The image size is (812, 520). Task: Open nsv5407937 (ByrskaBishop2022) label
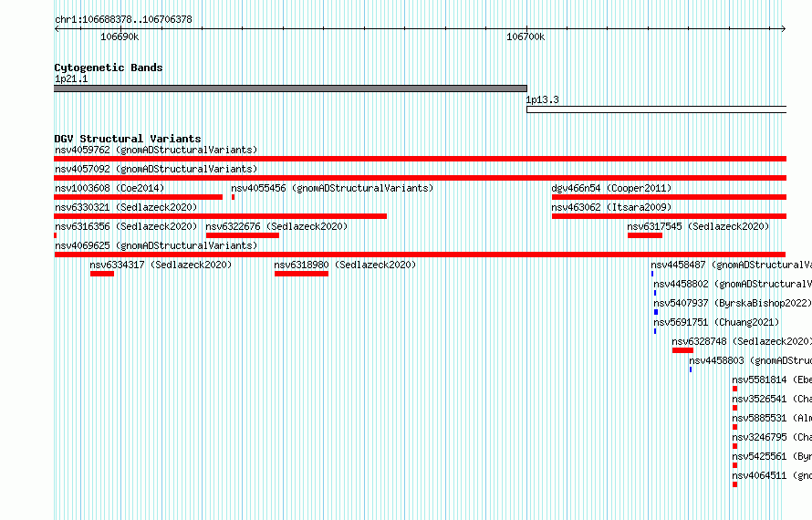click(x=733, y=303)
